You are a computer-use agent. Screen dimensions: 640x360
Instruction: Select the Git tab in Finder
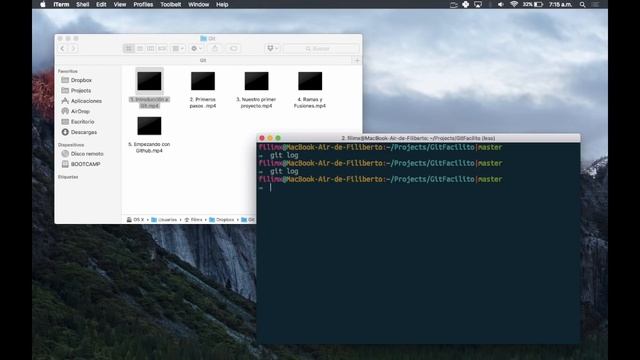click(x=203, y=60)
